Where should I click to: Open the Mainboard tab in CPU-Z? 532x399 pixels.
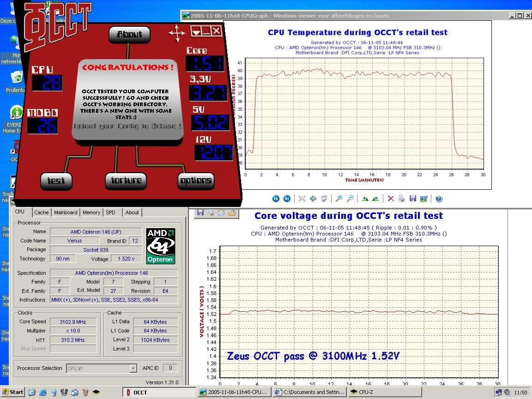tap(66, 212)
